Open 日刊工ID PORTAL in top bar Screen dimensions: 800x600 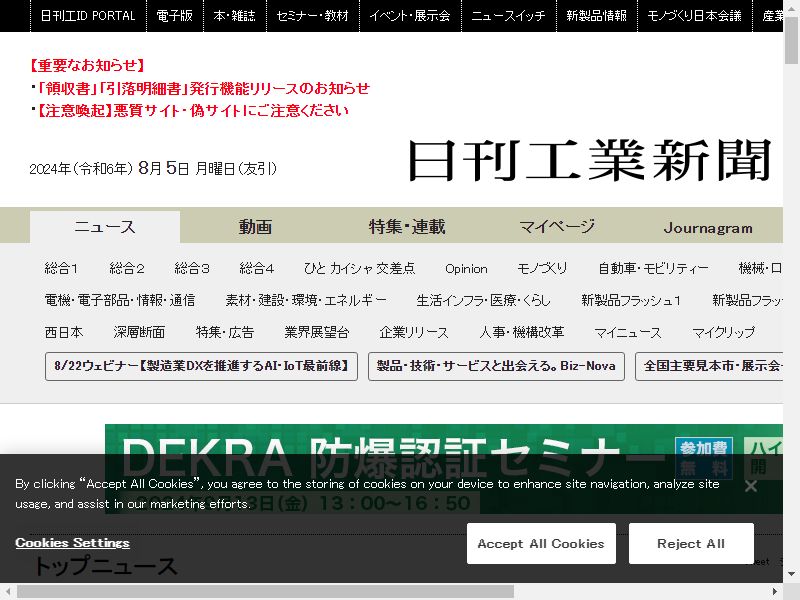tap(88, 16)
